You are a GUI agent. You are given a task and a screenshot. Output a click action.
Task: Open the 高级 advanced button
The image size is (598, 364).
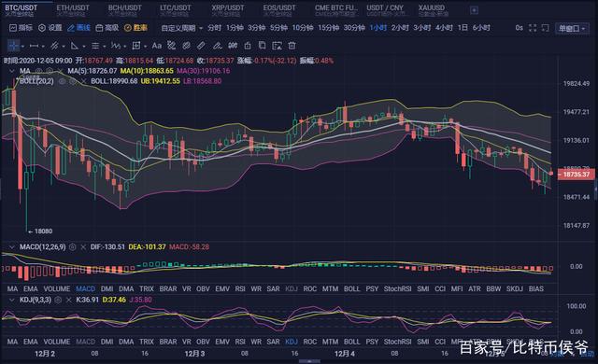click(x=107, y=28)
